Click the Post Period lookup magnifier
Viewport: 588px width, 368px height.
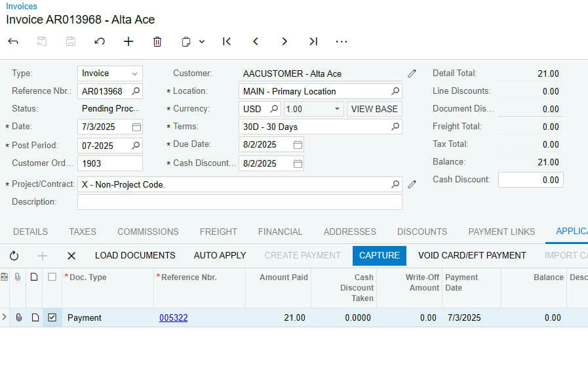point(136,146)
